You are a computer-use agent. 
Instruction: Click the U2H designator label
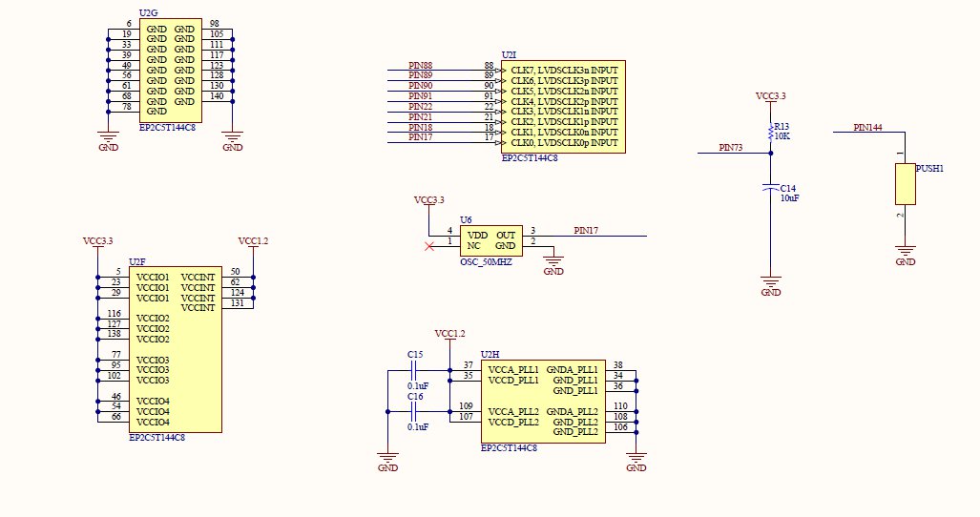click(490, 355)
